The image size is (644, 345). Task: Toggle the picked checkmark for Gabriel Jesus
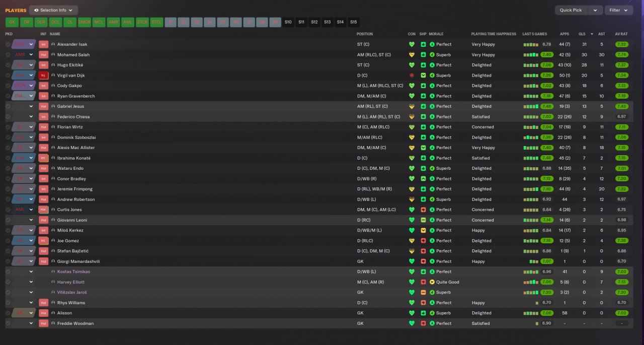coord(8,106)
